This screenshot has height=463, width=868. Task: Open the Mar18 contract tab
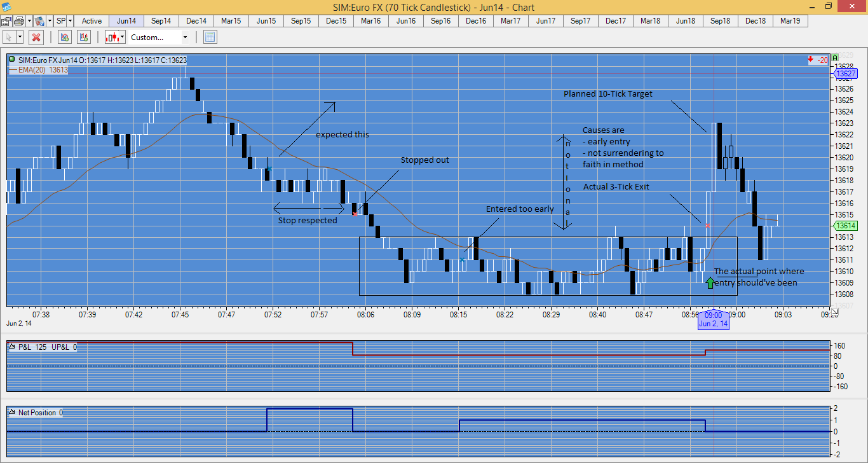(x=651, y=21)
